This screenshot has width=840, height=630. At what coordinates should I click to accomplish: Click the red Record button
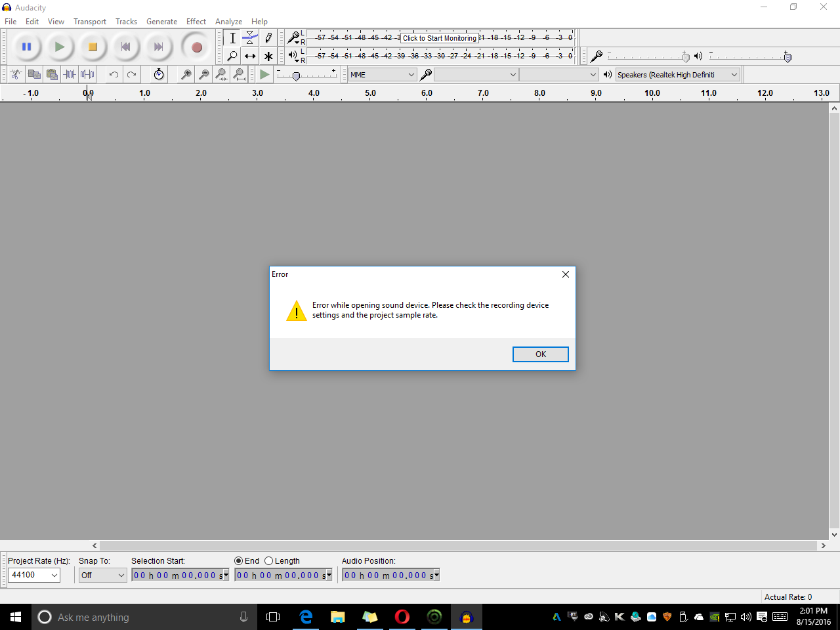(196, 47)
